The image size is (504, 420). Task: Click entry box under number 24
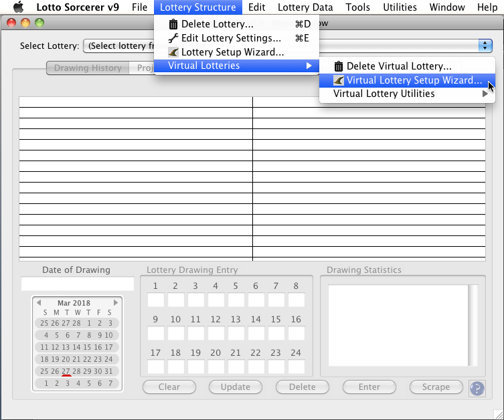pyautogui.click(x=296, y=366)
